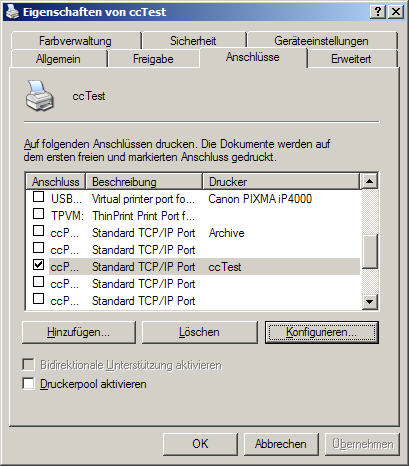Uncheck the ccTest TCP/IP port checkbox
409x466 pixels.
pos(38,265)
